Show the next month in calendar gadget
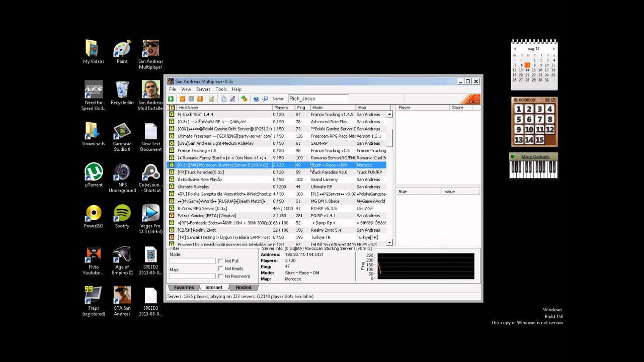The image size is (644, 362). coord(554,49)
